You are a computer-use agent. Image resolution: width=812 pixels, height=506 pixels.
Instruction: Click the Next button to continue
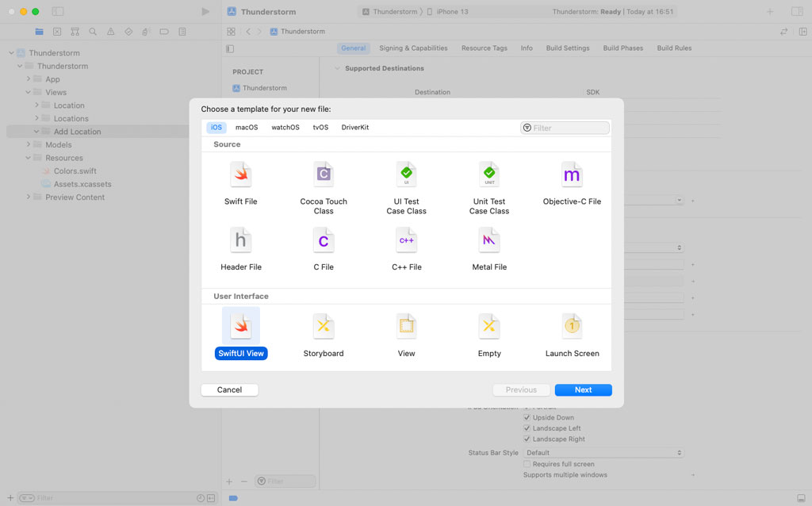(x=583, y=389)
